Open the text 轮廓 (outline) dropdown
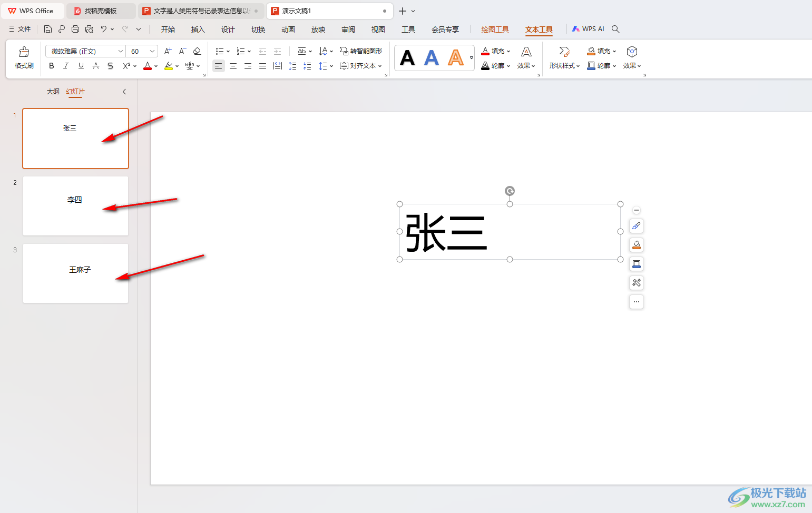812x513 pixels. [496, 66]
